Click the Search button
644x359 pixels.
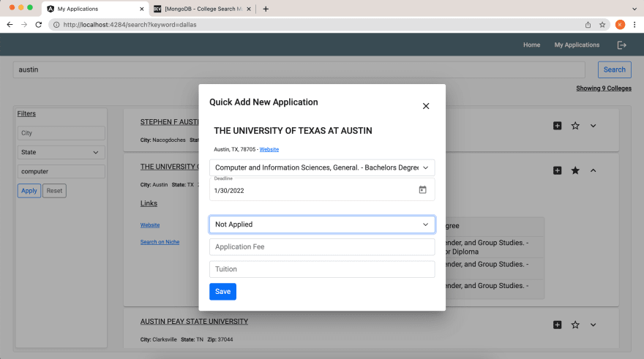[615, 69]
